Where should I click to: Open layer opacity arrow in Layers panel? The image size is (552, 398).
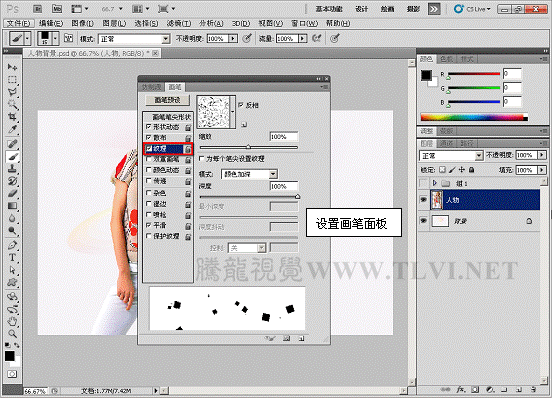coord(542,155)
